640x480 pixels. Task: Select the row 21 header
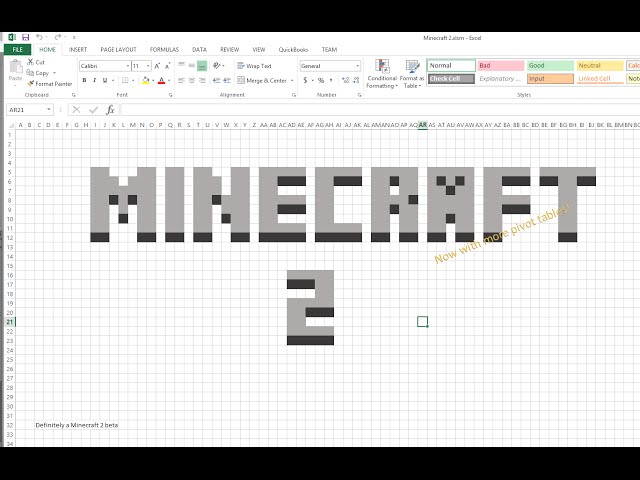pos(10,322)
